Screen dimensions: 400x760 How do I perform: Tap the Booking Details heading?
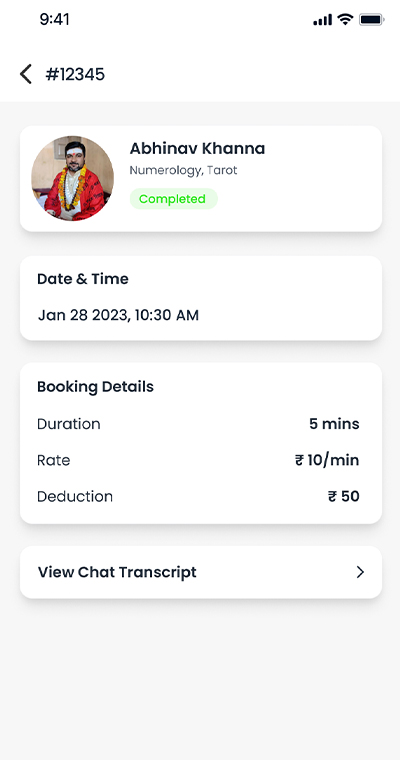point(96,387)
